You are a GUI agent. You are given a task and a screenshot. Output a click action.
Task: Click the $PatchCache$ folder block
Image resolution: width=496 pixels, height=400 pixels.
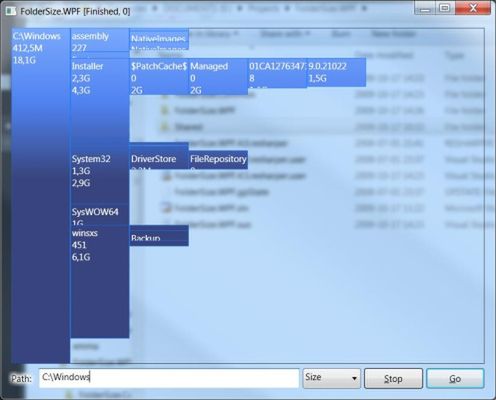click(159, 77)
